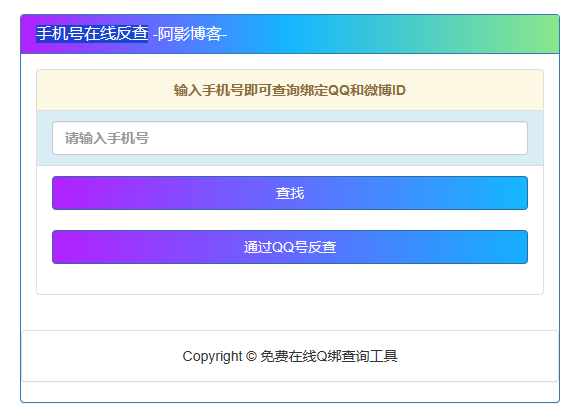Click the green end of header bar
Image resolution: width=579 pixels, height=407 pixels.
(543, 34)
